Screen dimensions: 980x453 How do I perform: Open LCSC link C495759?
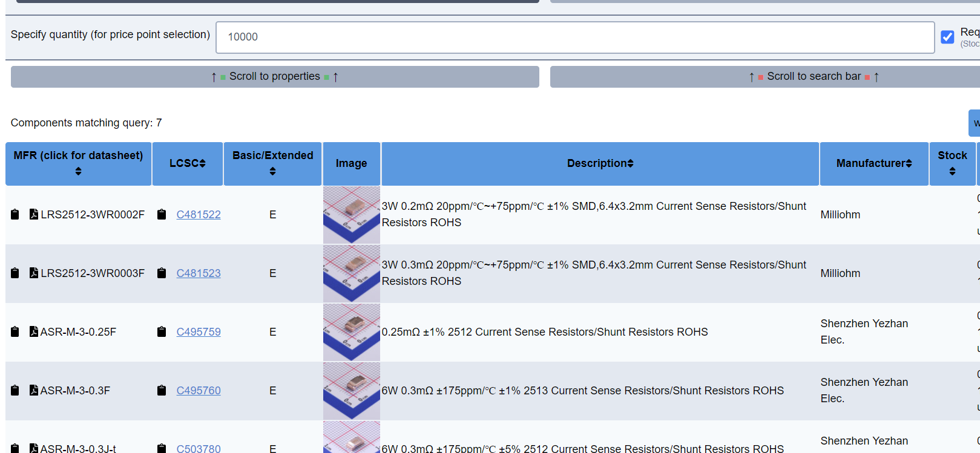[199, 332]
